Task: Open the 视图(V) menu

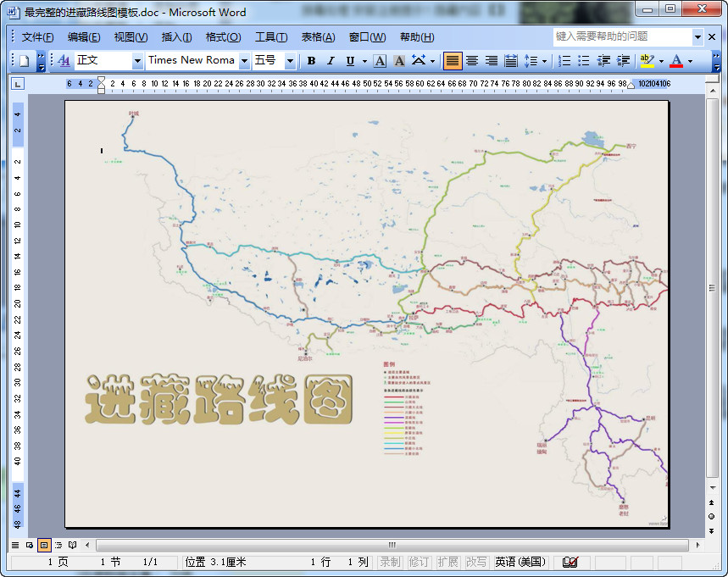Action: click(x=131, y=37)
